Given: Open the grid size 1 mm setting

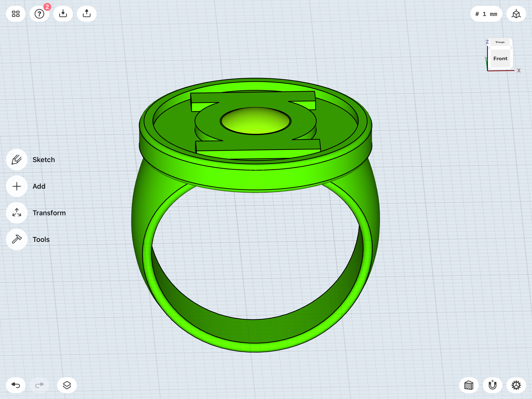Looking at the screenshot, I should (486, 14).
